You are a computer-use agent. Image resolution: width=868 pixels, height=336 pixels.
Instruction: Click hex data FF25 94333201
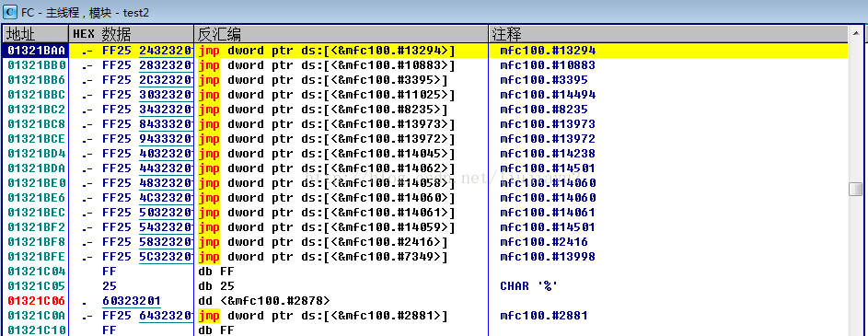point(148,139)
